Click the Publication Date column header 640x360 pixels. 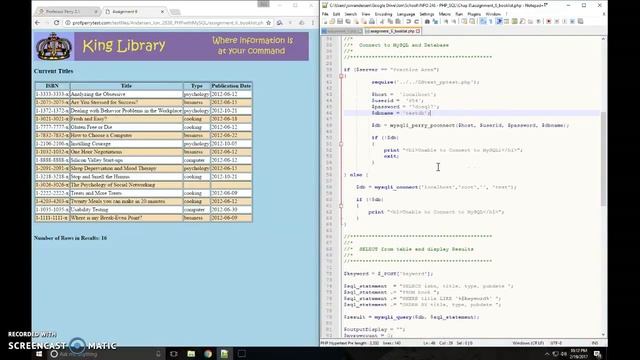click(231, 86)
